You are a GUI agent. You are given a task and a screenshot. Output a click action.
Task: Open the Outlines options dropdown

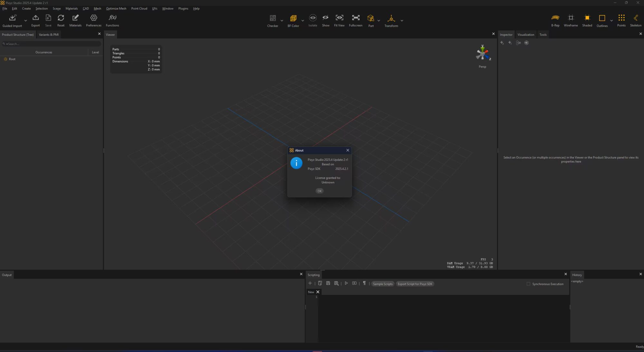(611, 21)
